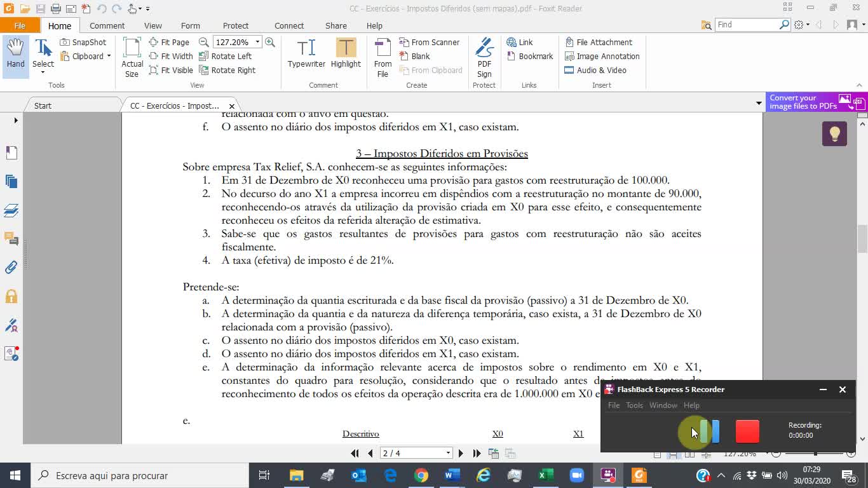Go to the first page
868x488 pixels.
coord(355,453)
